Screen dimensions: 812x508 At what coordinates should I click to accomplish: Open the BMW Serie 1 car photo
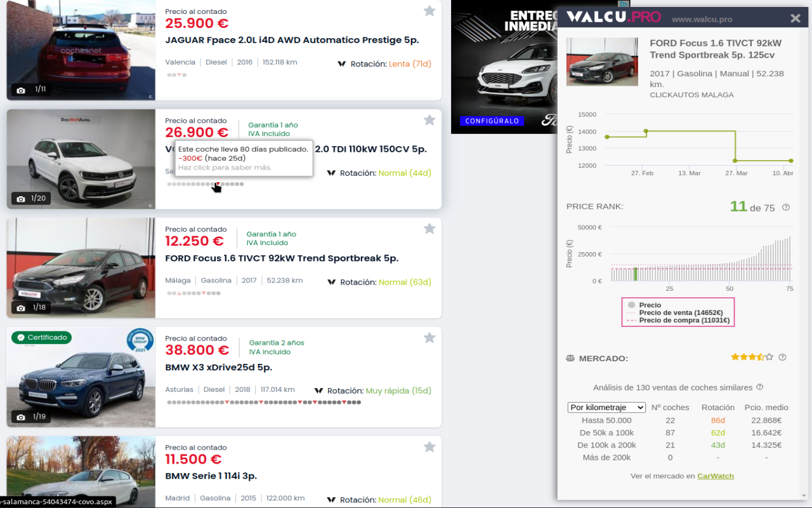[x=81, y=472]
